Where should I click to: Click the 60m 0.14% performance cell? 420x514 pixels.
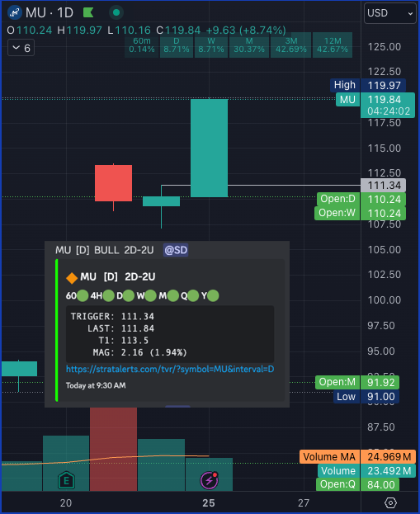pyautogui.click(x=142, y=45)
